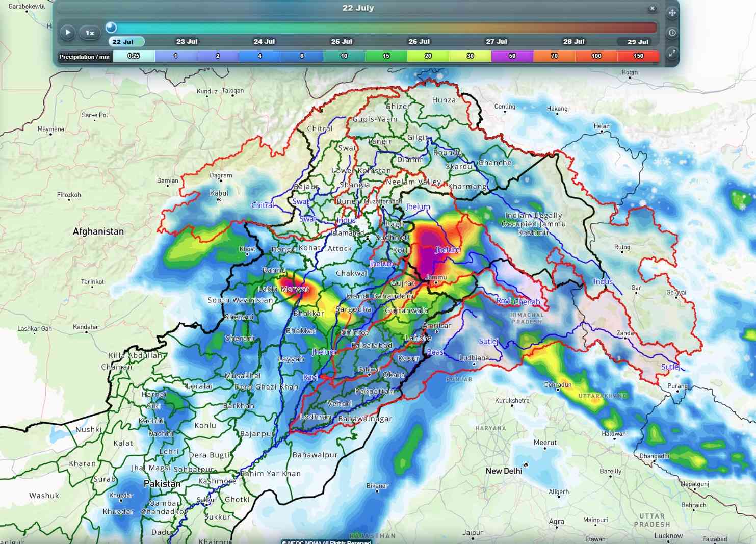756x544 pixels.
Task: Click the South Waziristan label
Action: click(240, 300)
